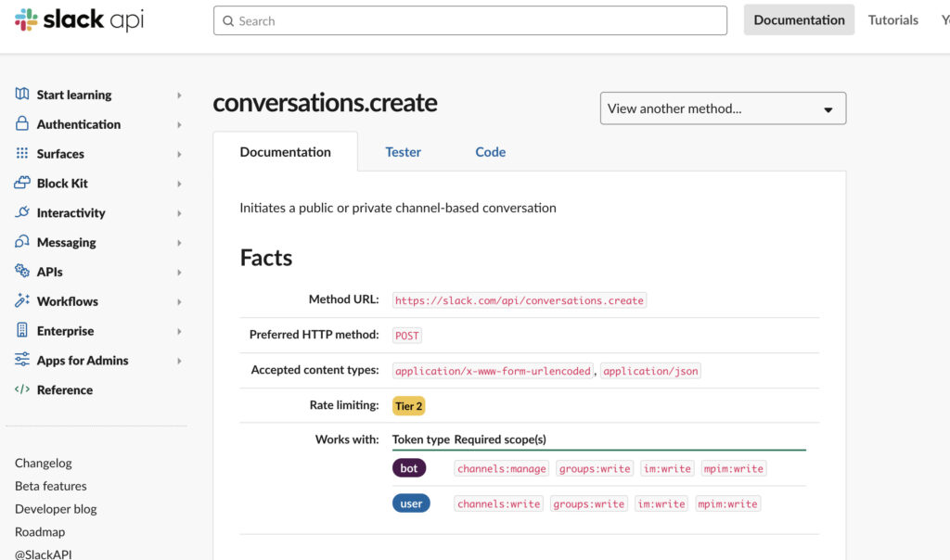Click the channels:write scope

pos(498,503)
